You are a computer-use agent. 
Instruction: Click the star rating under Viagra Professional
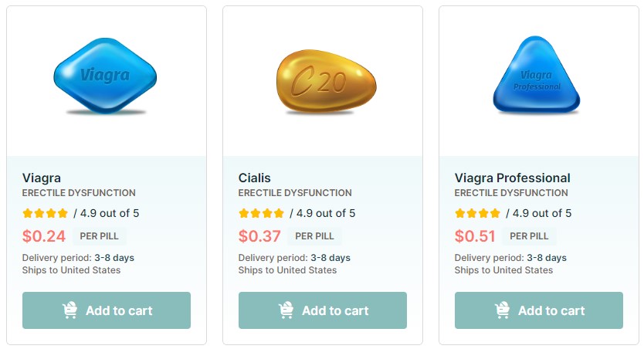tap(478, 213)
